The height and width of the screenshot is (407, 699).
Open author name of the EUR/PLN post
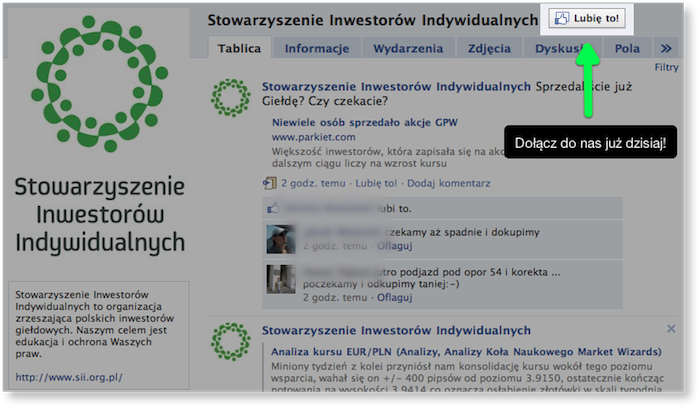click(x=396, y=330)
